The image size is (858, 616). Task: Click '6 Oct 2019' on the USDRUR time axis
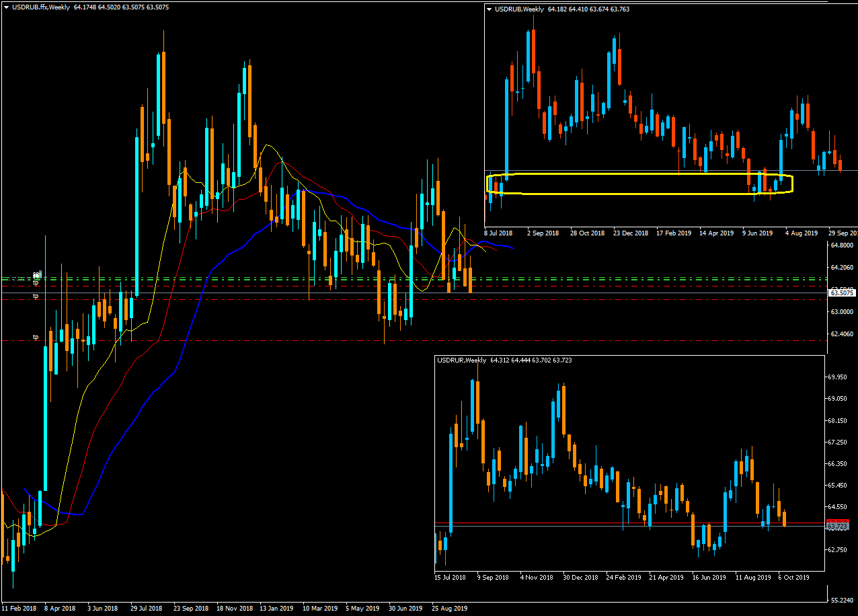coord(794,577)
